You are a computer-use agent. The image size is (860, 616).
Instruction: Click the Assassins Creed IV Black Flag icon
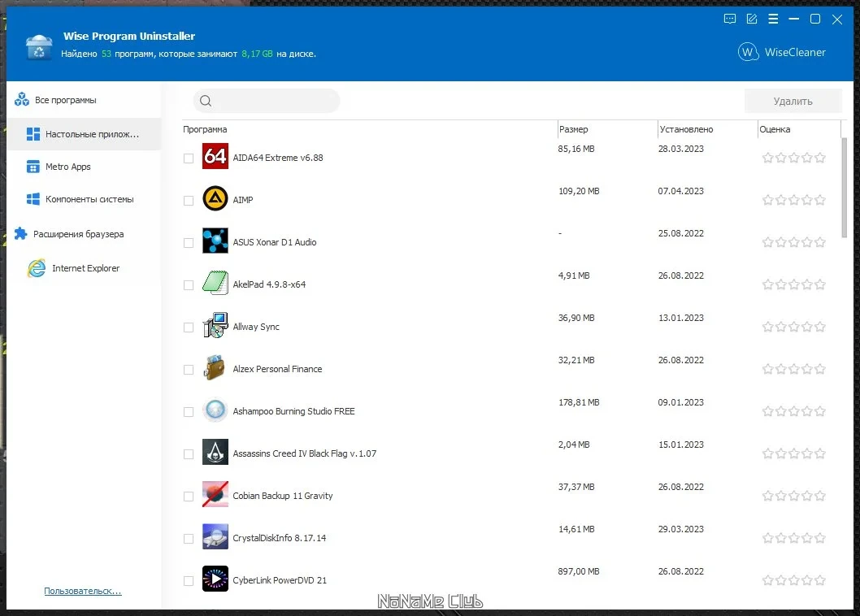click(215, 452)
